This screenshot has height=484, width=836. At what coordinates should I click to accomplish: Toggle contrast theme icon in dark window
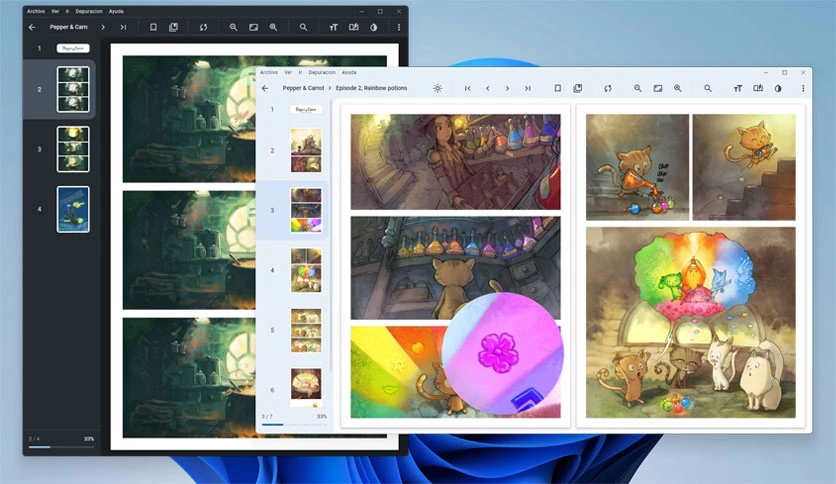pos(374,27)
